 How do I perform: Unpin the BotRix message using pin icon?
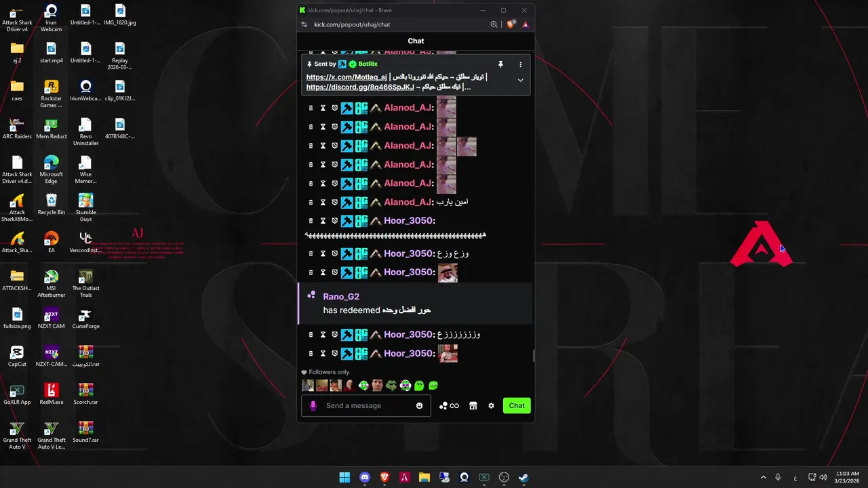coord(500,64)
